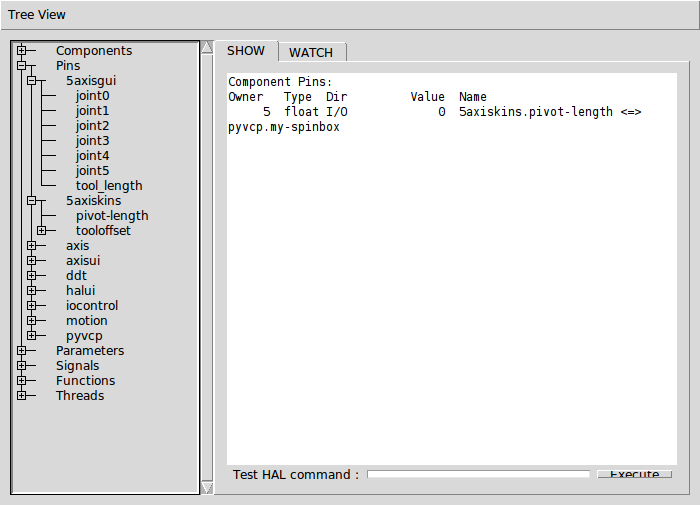Screen dimensions: 700x505
Task: Select the joint5 pin
Action: tap(92, 171)
